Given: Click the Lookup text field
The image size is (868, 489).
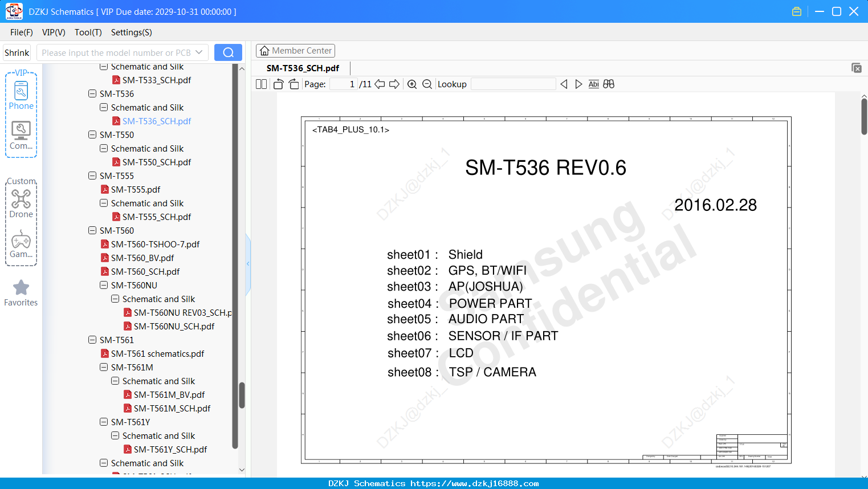Looking at the screenshot, I should (513, 84).
